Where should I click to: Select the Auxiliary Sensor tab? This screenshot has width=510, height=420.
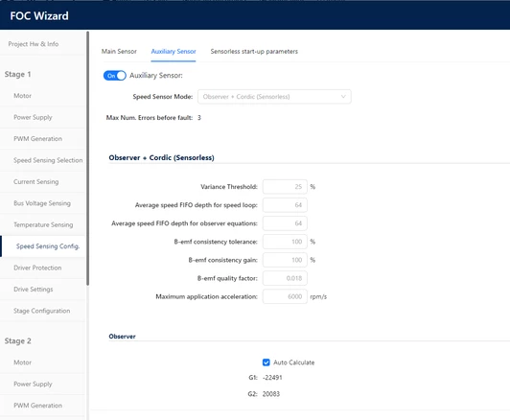click(174, 52)
